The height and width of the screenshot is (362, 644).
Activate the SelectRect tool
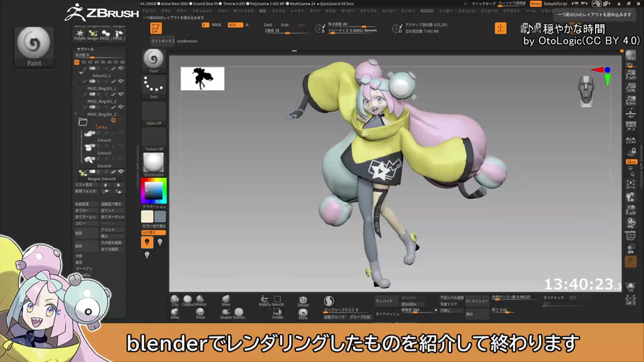coord(278,300)
